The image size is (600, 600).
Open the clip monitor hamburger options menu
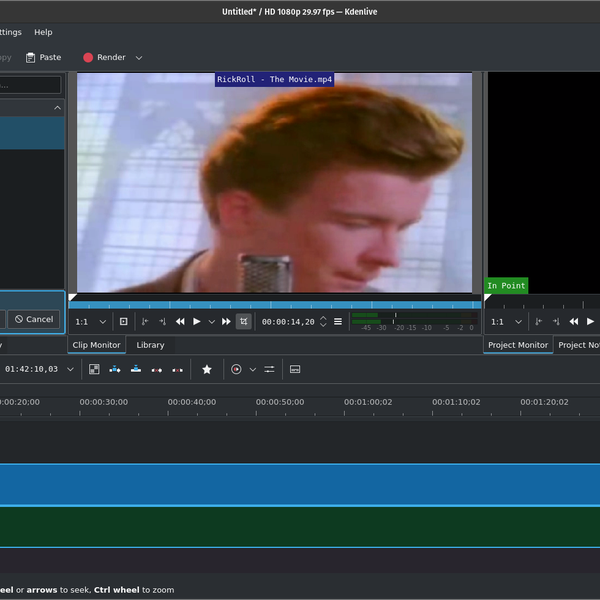click(x=338, y=321)
